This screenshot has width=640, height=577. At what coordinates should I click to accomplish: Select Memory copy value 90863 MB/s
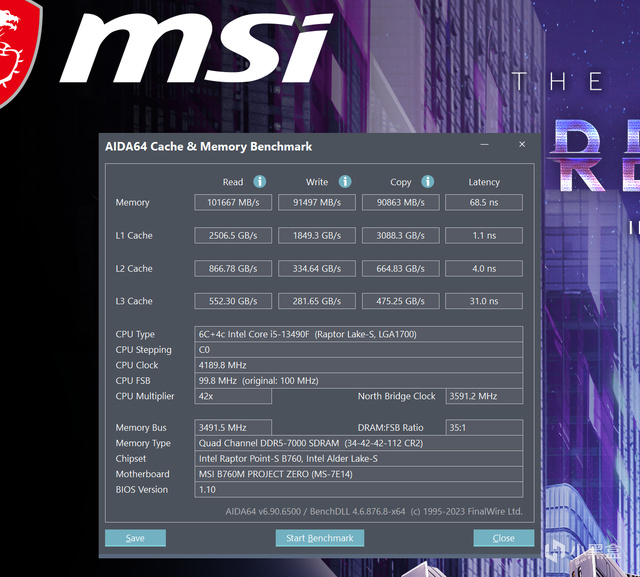coord(400,202)
